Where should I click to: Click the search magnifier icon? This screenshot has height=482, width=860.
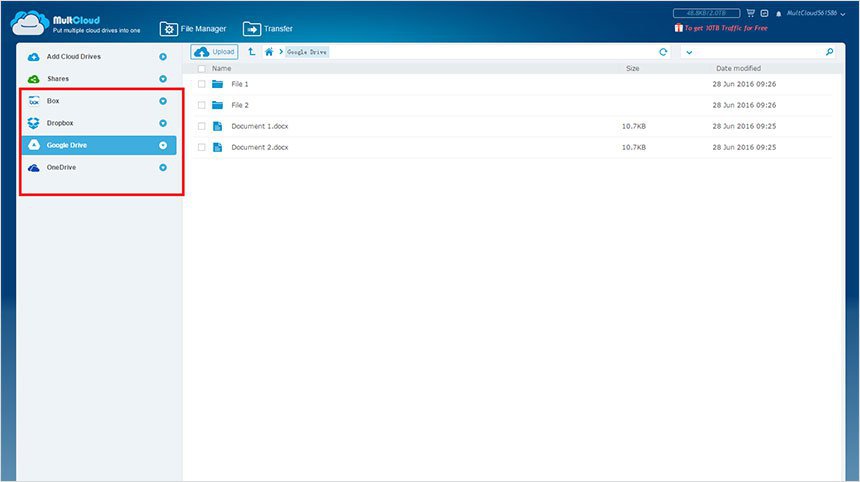tap(829, 52)
